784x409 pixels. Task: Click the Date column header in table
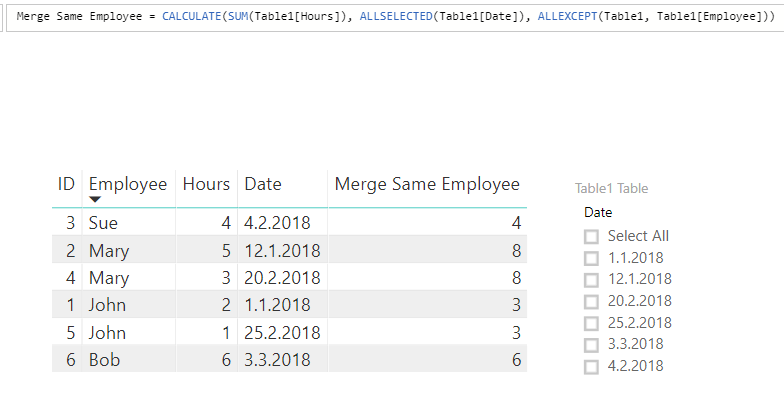pyautogui.click(x=263, y=184)
